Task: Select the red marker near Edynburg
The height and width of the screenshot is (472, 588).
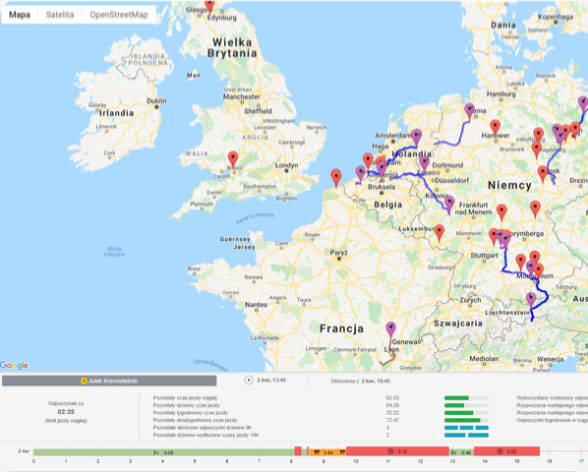Action: point(210,5)
